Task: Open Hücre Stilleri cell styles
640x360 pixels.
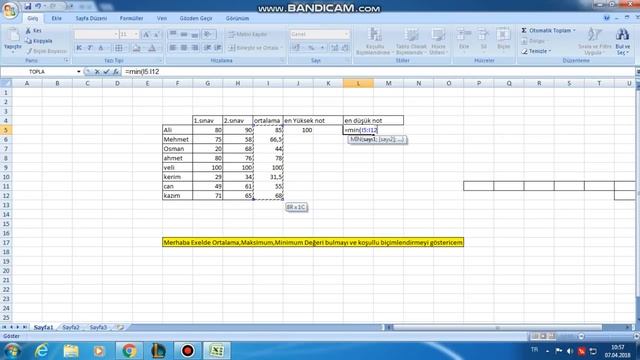Action: [438, 41]
